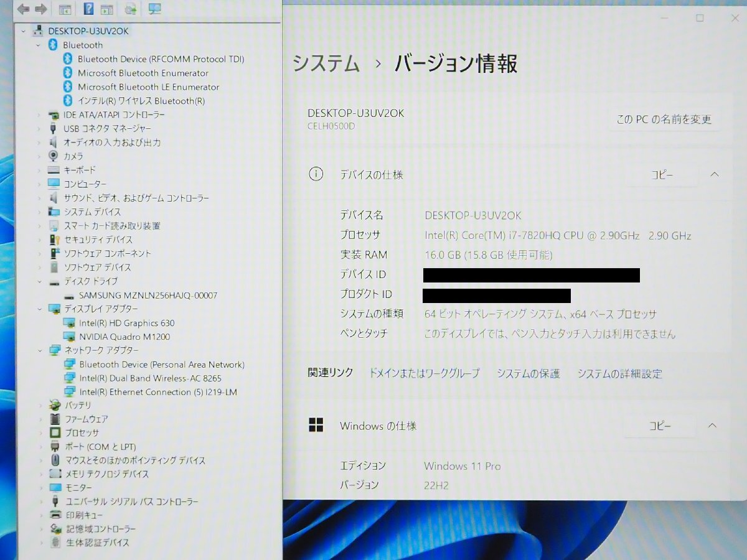Select the USB コネクタ マネージャー row
Viewport: 747px width, 560px height.
pyautogui.click(x=107, y=128)
